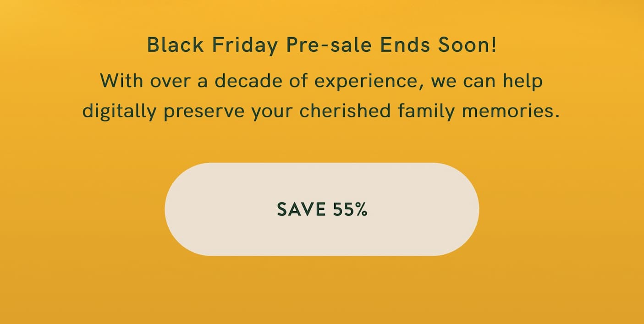Click the 55% discount text

pyautogui.click(x=349, y=209)
